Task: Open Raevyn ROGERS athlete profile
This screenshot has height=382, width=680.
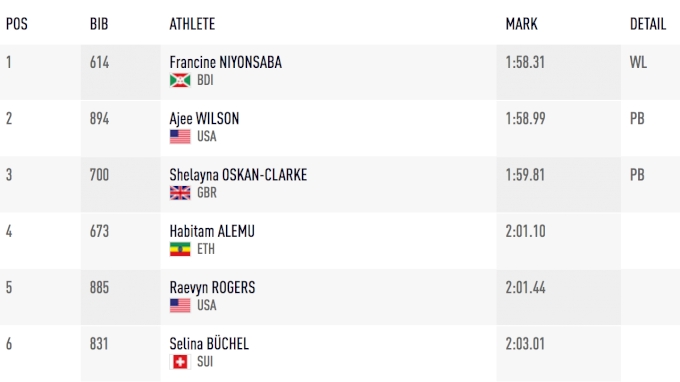Action: coord(212,288)
